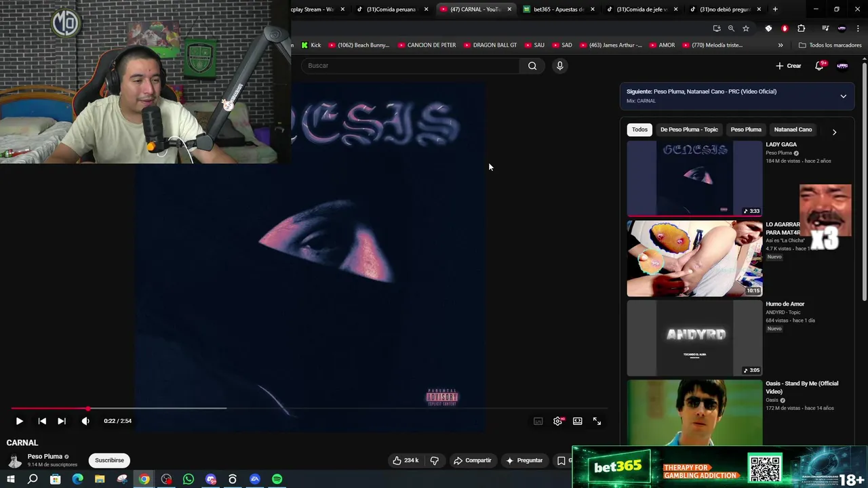Open Peso Pluma channel avatar
The width and height of the screenshot is (868, 488).
coord(14,460)
